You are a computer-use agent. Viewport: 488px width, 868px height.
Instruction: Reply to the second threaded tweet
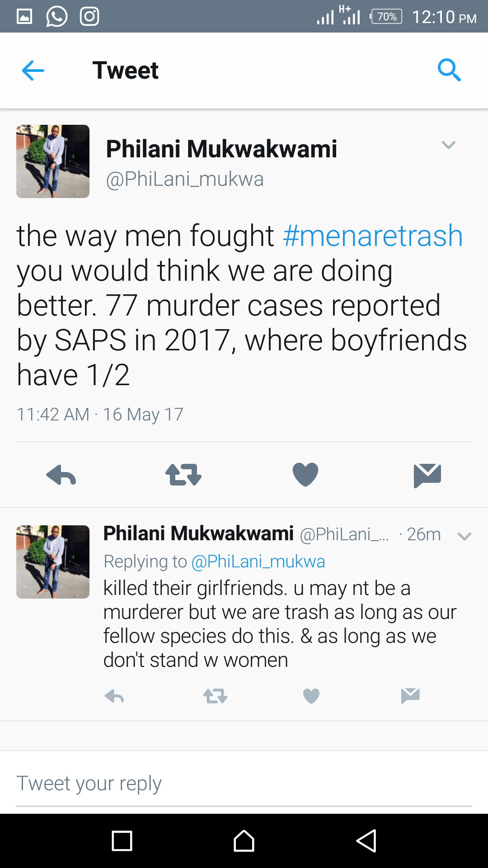[114, 696]
